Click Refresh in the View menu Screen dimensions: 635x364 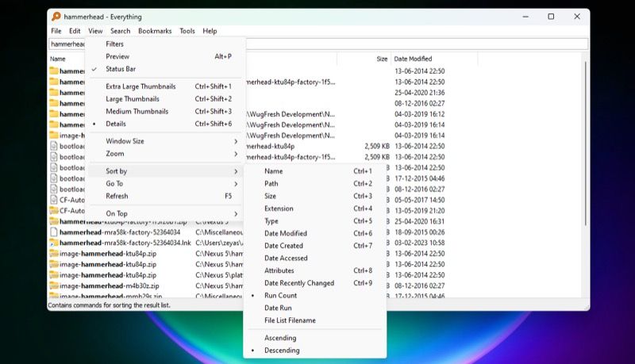click(117, 196)
